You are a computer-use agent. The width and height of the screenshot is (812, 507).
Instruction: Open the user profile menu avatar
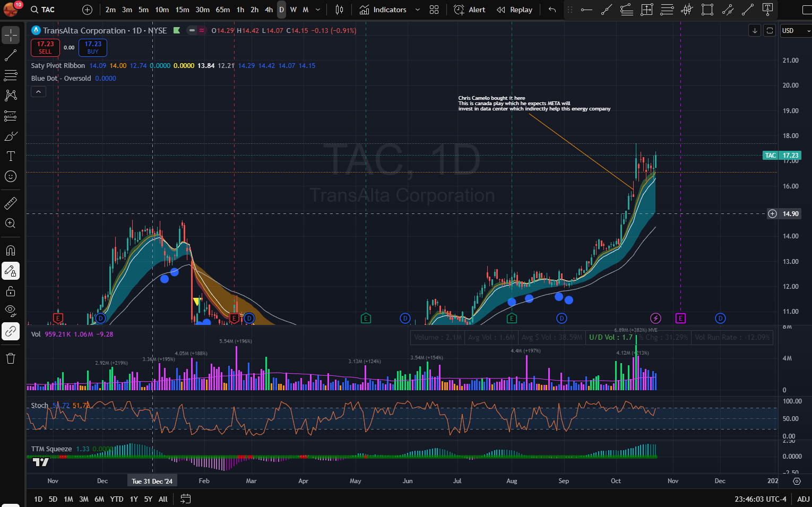tap(11, 9)
